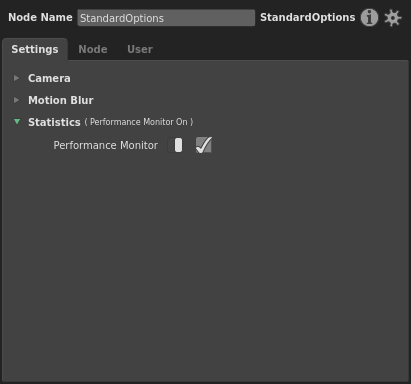The width and height of the screenshot is (411, 384).
Task: Select the Settings tab
Action: 35,49
